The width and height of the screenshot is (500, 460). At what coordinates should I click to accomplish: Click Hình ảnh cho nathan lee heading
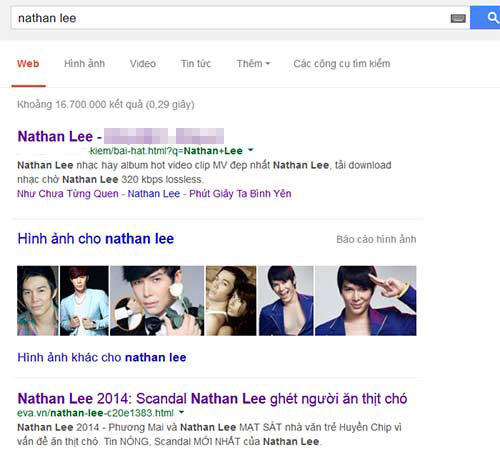pos(96,239)
